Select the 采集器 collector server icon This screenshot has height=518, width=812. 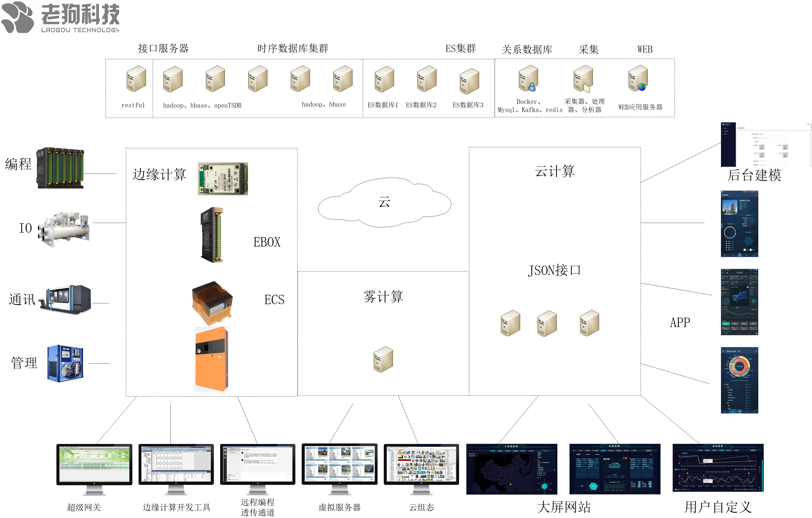583,78
